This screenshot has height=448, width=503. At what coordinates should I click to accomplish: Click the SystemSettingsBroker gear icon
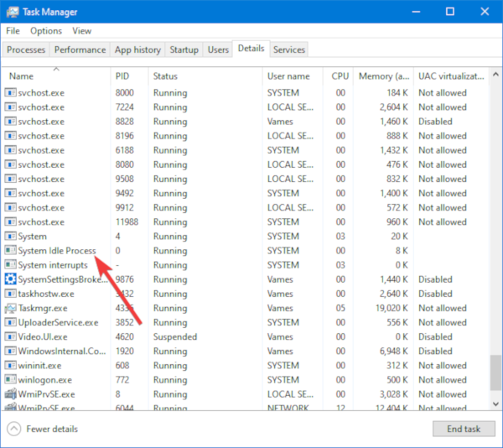tap(10, 279)
